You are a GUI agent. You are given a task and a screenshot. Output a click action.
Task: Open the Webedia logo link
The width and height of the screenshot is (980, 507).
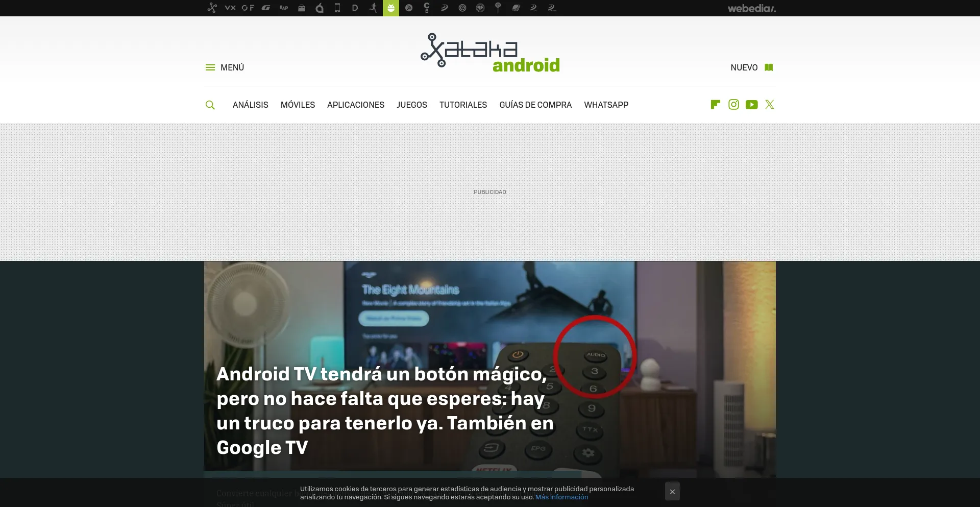pos(751,8)
